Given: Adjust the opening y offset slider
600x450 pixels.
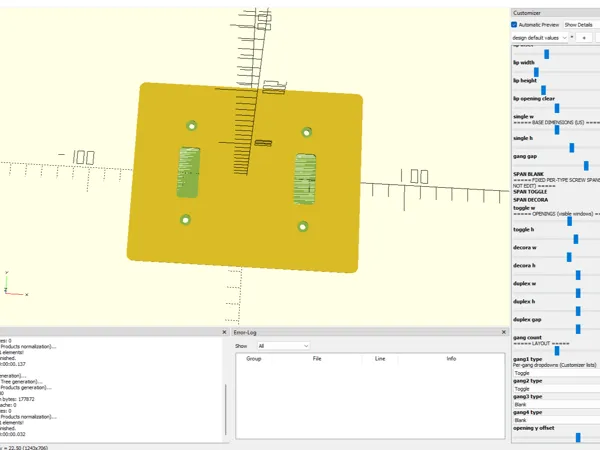Looking at the screenshot, I should coord(578,437).
